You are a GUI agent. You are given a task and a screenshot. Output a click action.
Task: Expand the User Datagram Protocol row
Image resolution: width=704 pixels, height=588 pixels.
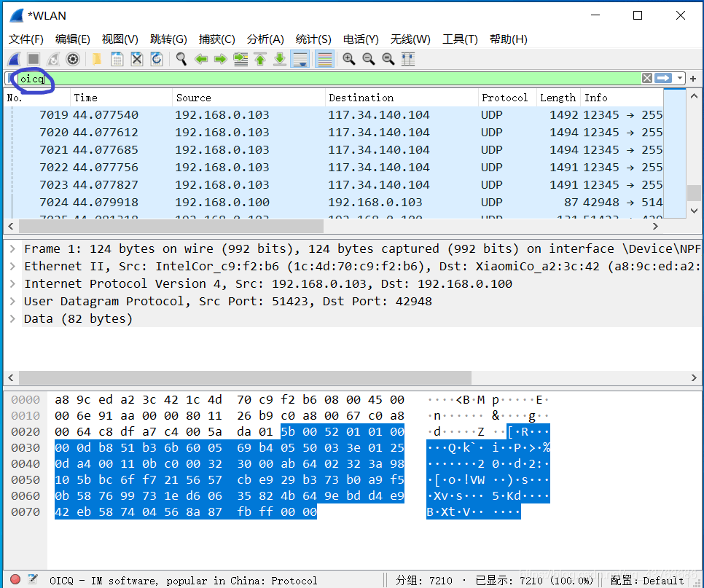[x=12, y=301]
